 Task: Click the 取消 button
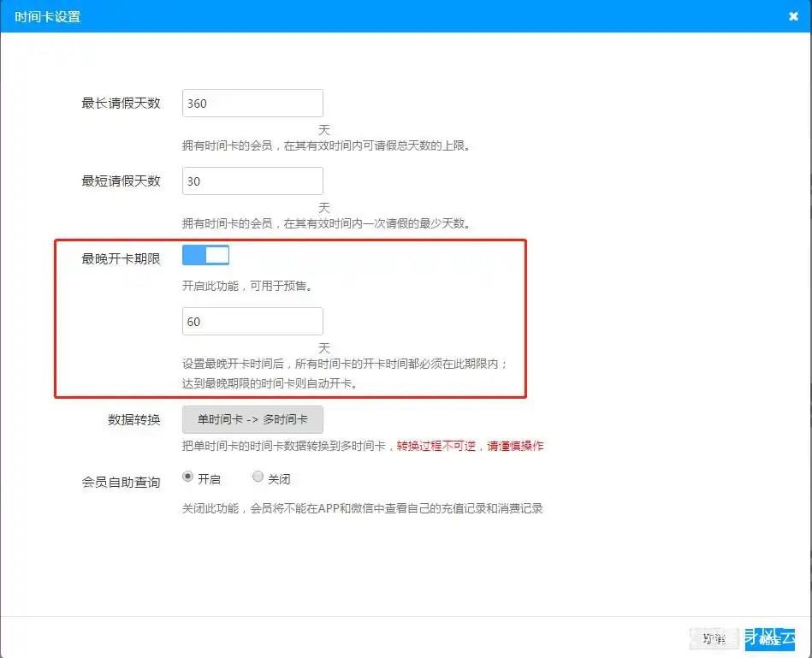[x=714, y=639]
